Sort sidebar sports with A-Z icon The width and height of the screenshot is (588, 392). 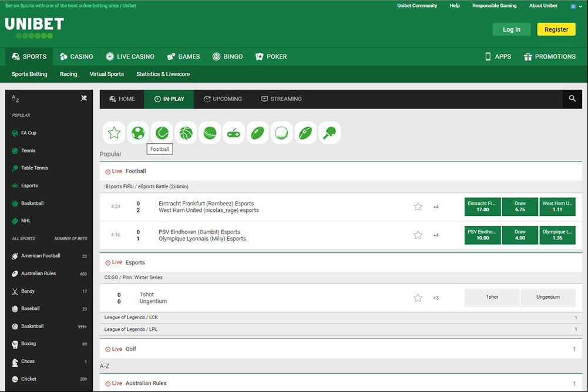[x=15, y=99]
